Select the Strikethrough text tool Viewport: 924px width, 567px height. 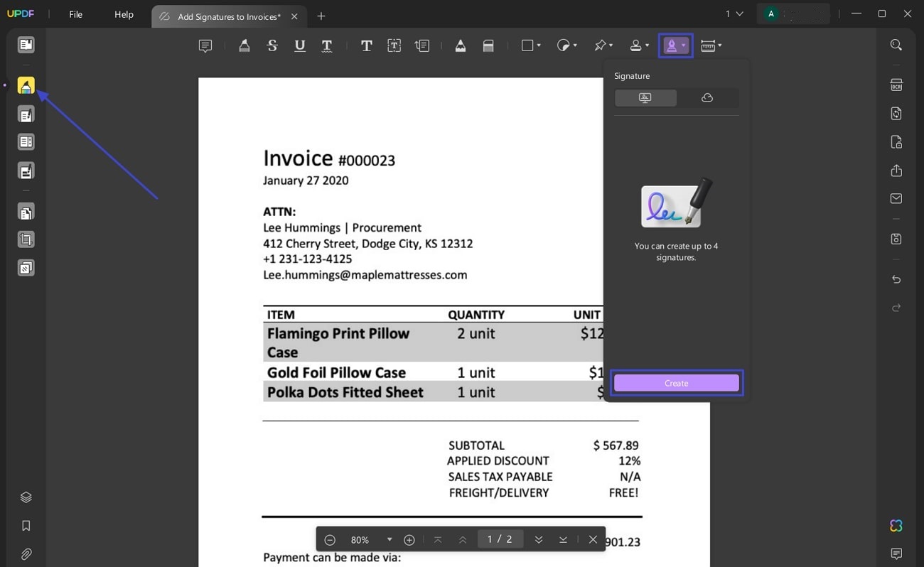point(272,45)
